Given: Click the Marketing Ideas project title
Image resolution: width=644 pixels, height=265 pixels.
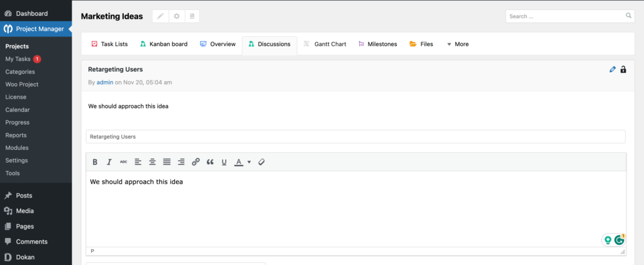Looking at the screenshot, I should 112,16.
